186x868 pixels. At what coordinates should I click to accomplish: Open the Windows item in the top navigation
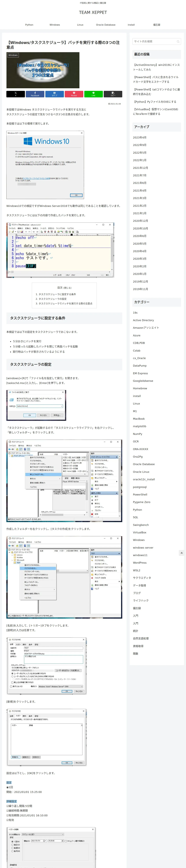pyautogui.click(x=55, y=25)
